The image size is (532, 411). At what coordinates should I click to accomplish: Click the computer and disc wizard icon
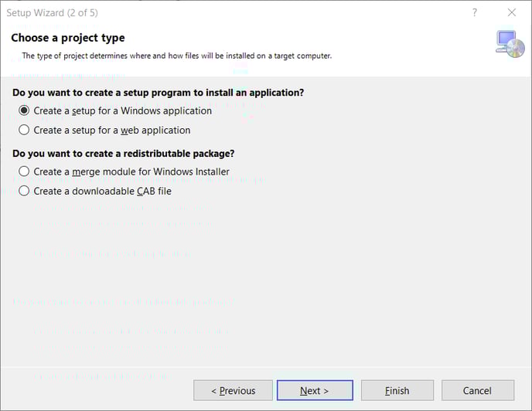510,43
